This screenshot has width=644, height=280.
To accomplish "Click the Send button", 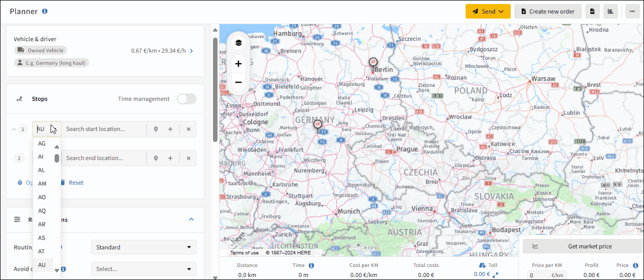I will 488,12.
